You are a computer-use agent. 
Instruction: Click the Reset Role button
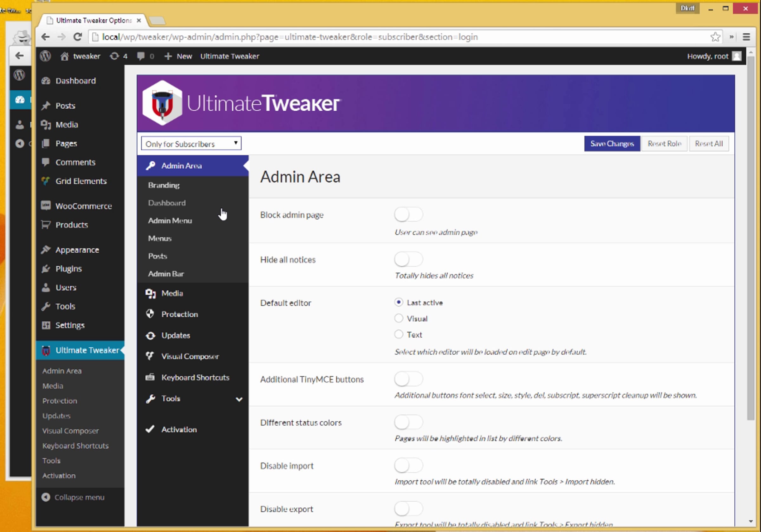click(x=664, y=144)
